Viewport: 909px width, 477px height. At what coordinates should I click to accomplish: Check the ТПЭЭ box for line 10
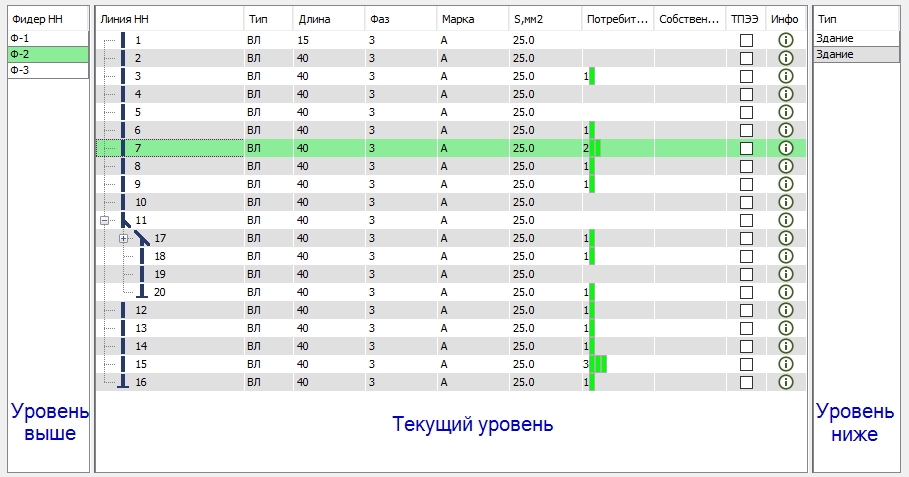coord(747,202)
